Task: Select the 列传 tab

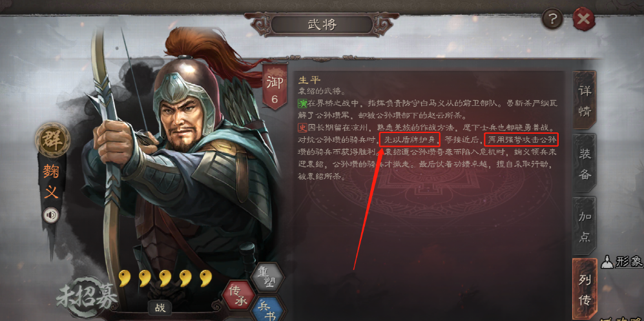Action: [585, 288]
